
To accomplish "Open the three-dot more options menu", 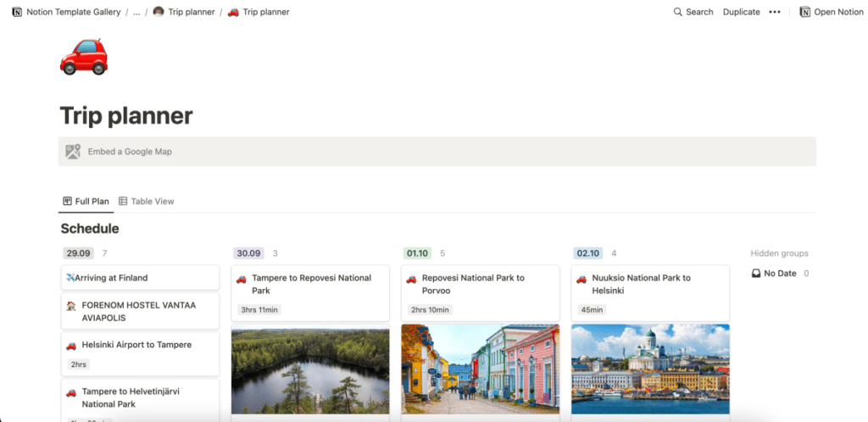I will tap(774, 12).
